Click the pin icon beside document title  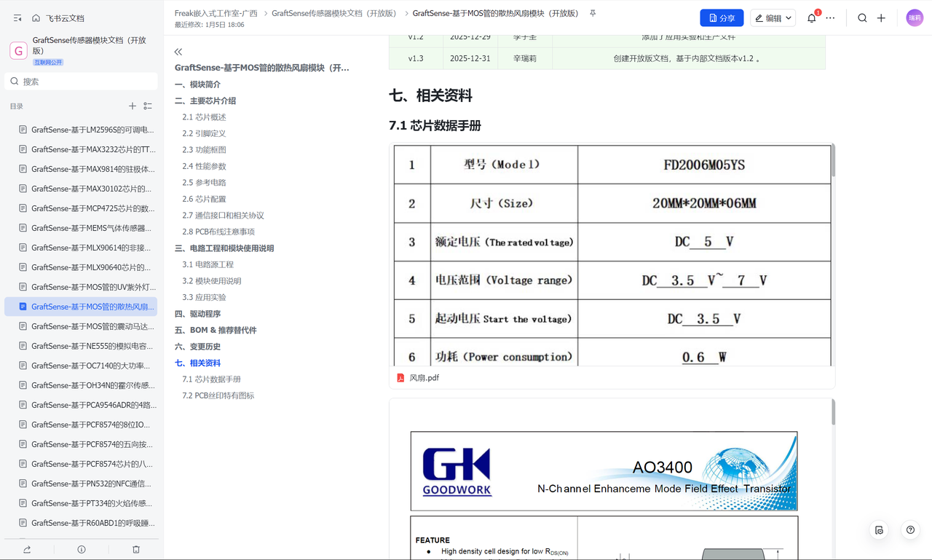point(593,13)
